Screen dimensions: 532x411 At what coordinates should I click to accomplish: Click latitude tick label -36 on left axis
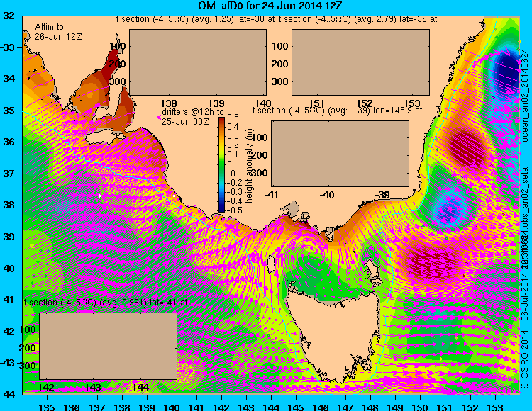(8, 142)
